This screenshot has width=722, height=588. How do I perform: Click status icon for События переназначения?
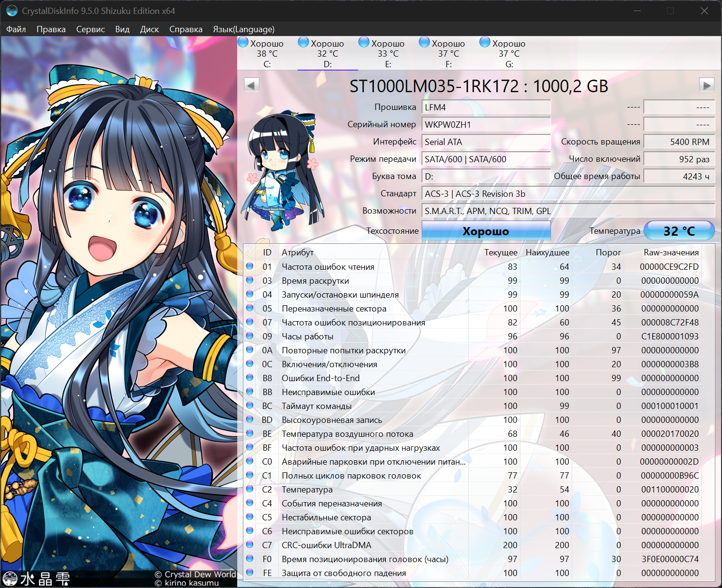coord(250,503)
